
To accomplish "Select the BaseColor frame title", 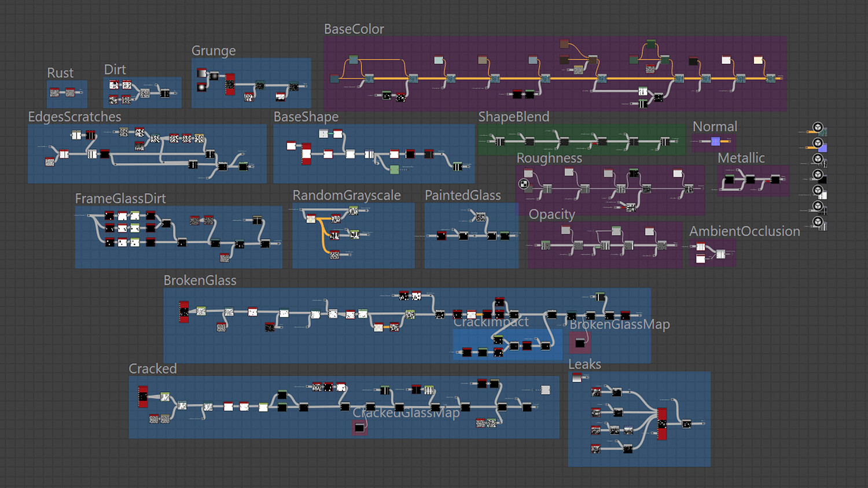I will pos(354,29).
